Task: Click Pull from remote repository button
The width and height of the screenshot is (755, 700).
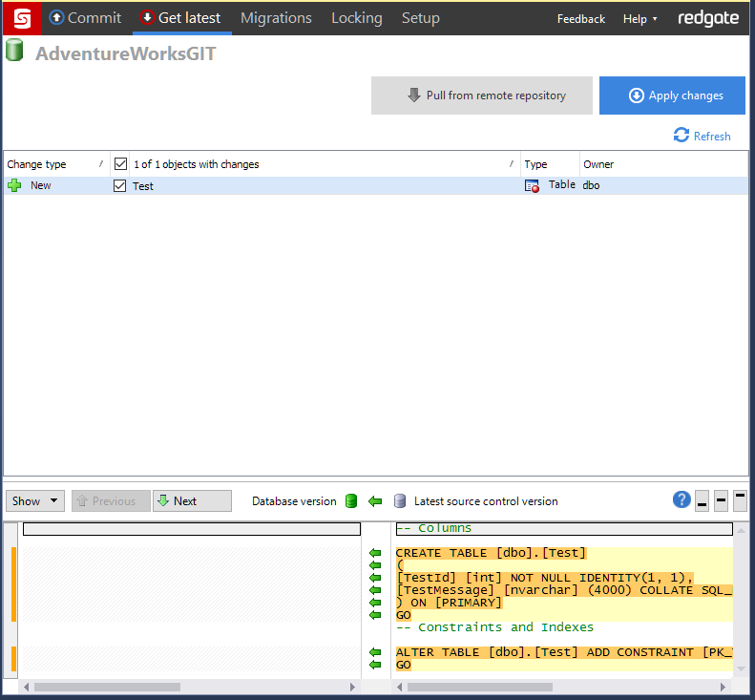Action: tap(481, 95)
